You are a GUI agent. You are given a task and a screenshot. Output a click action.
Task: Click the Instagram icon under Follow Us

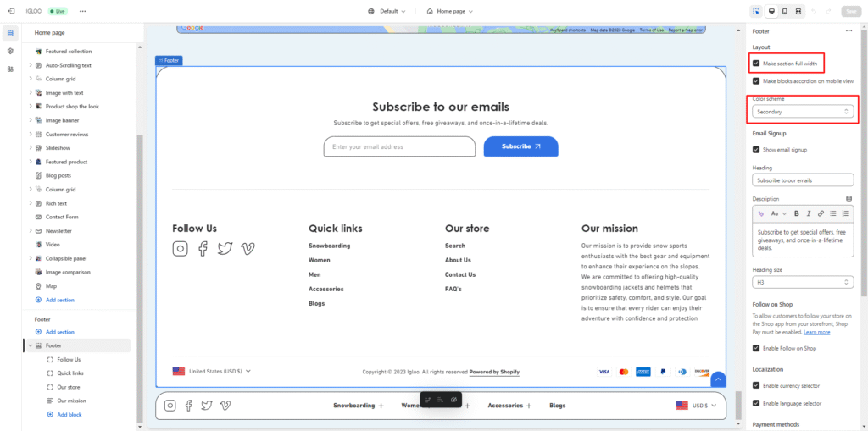pos(180,248)
